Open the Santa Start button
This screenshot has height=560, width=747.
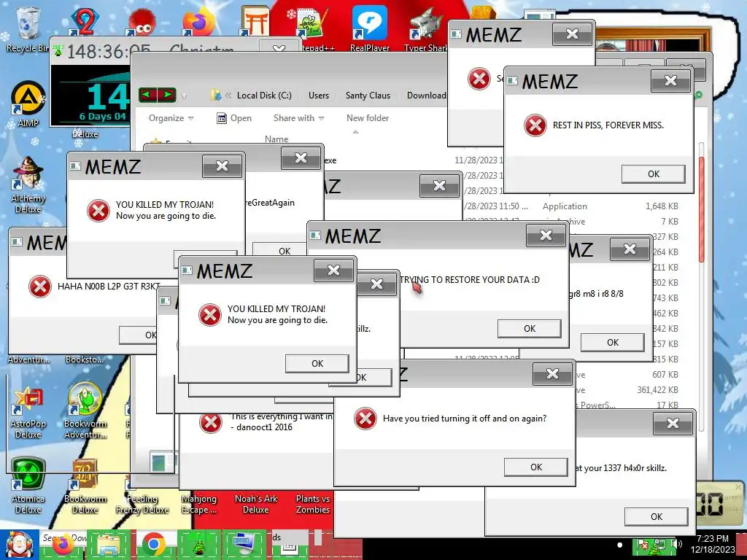pos(19,545)
